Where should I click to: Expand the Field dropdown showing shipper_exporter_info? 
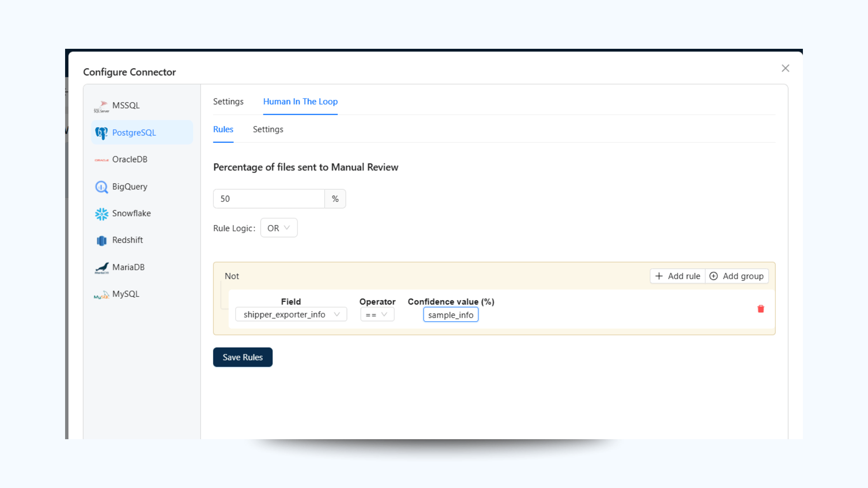coord(291,314)
